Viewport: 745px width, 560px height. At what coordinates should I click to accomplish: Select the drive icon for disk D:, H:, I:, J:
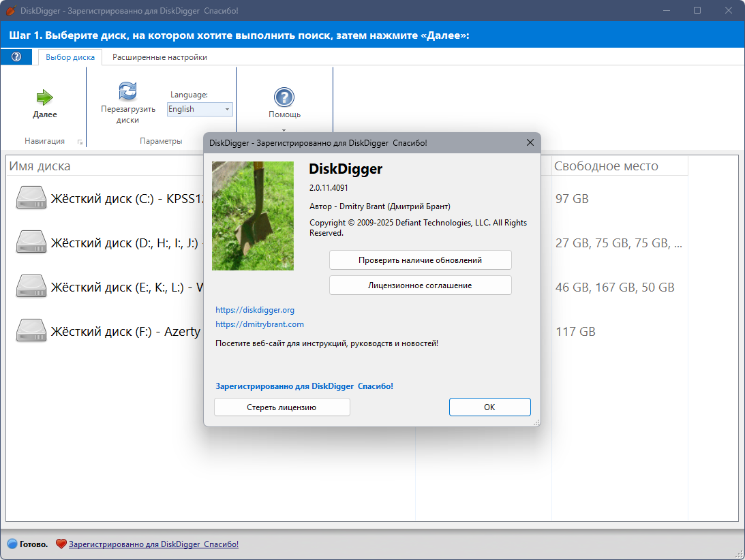coord(31,242)
